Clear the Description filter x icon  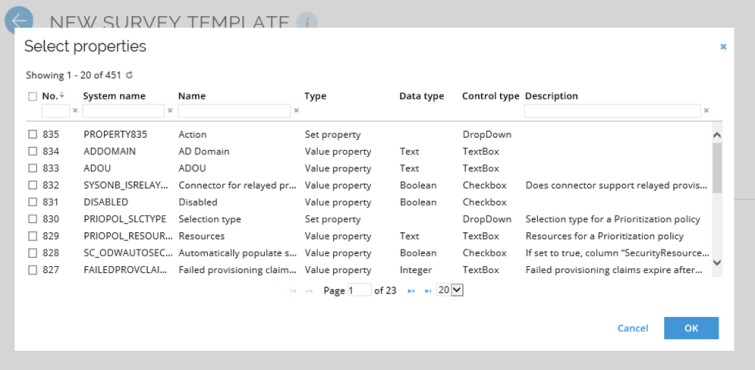(x=706, y=111)
